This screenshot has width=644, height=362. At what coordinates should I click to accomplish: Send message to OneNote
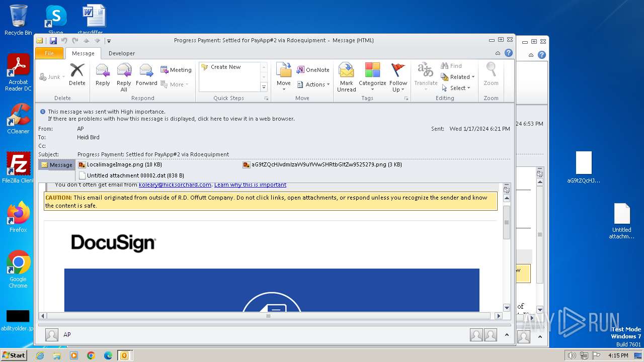pos(313,70)
